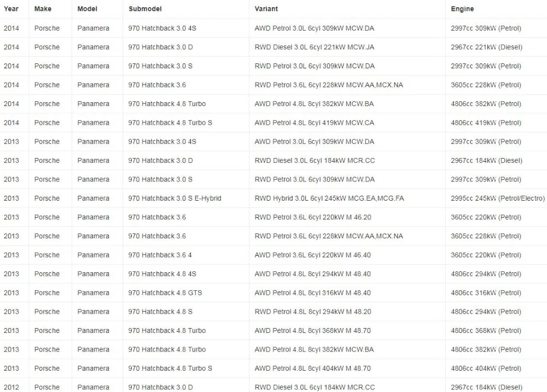The image size is (547, 392).
Task: Select 'RWD Petrol 3.6L 6cyl 220kW M 46.20' variant
Action: click(x=313, y=217)
